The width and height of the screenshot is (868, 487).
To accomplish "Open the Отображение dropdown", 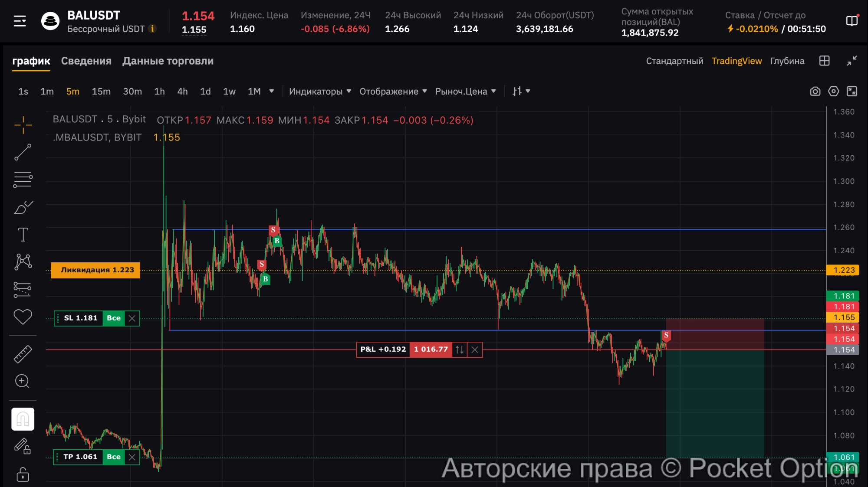I will click(393, 91).
